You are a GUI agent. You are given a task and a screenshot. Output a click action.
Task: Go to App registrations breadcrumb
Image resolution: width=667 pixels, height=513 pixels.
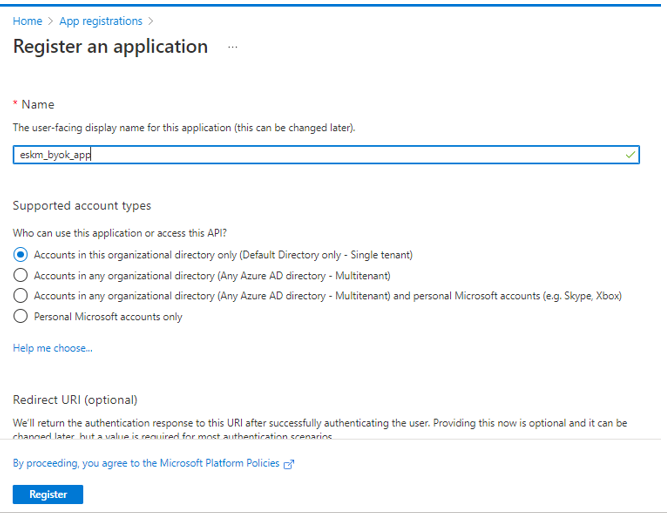101,21
